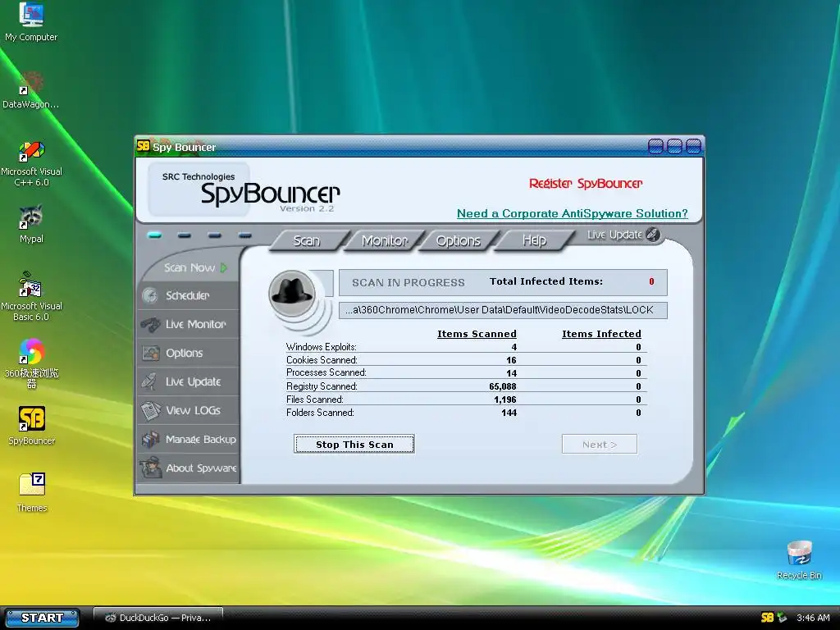This screenshot has height=630, width=840.
Task: Click the Folders Scanned value 144
Action: [x=509, y=413]
